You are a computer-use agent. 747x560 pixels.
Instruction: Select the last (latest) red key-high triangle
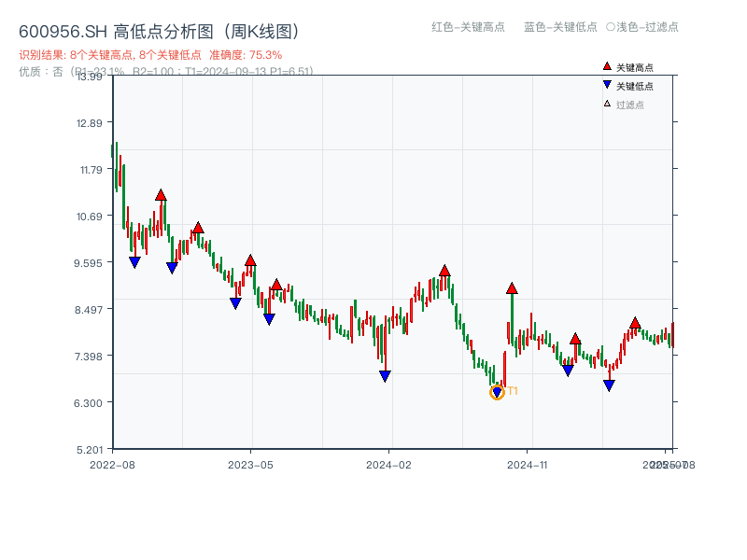click(x=635, y=323)
